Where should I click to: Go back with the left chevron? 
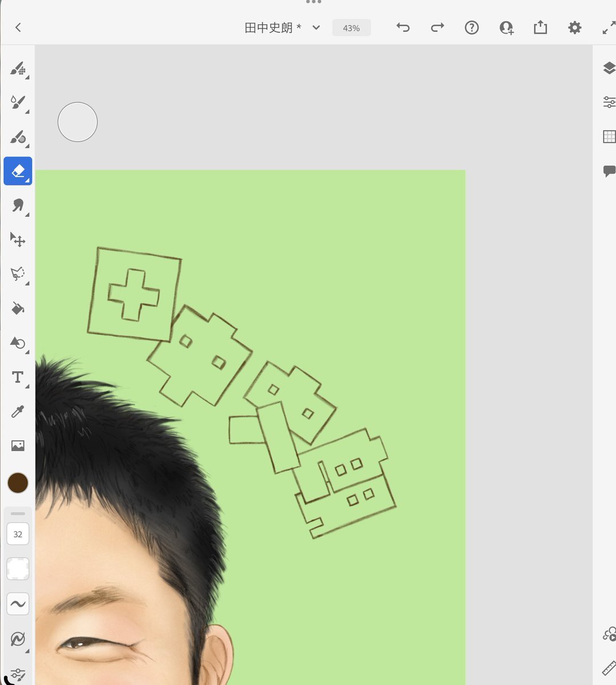point(18,27)
